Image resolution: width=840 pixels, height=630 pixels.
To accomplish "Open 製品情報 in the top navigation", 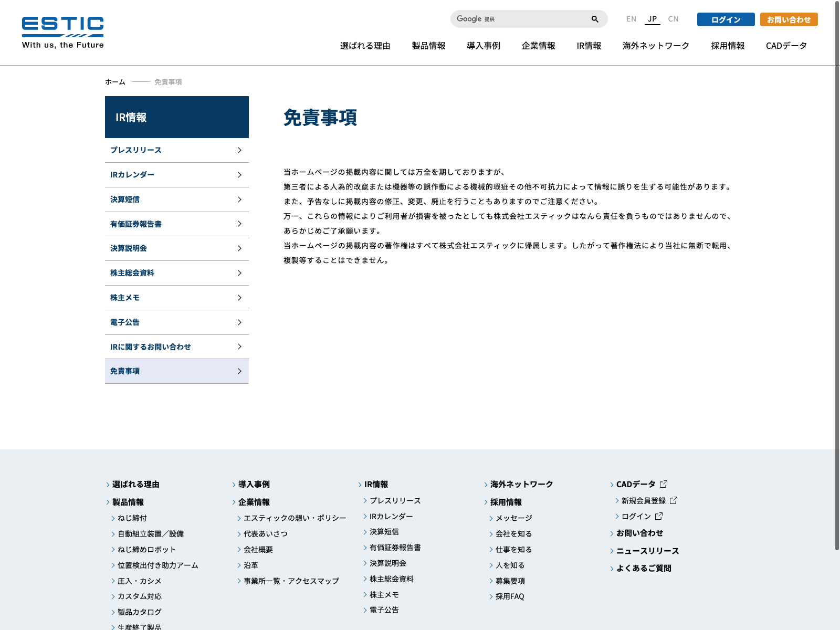I will pyautogui.click(x=428, y=46).
